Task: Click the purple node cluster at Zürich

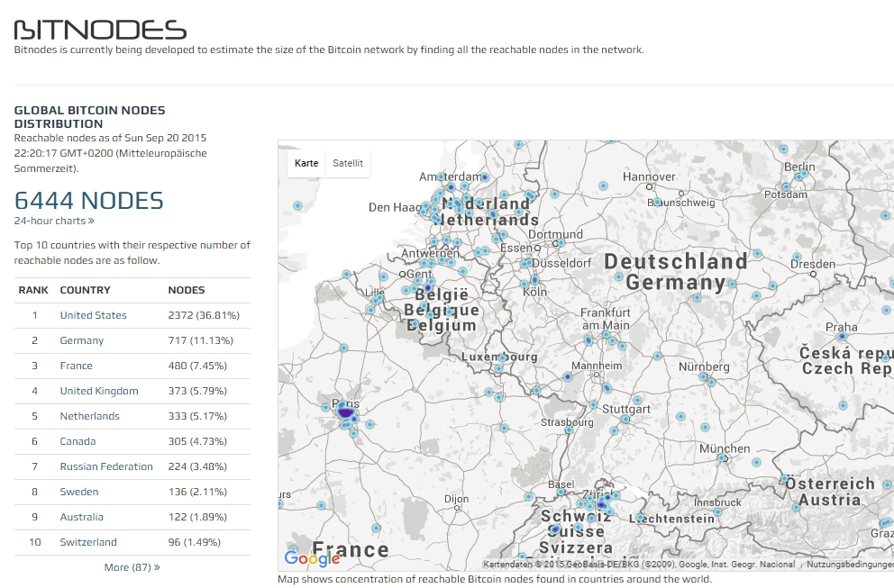Action: [601, 504]
